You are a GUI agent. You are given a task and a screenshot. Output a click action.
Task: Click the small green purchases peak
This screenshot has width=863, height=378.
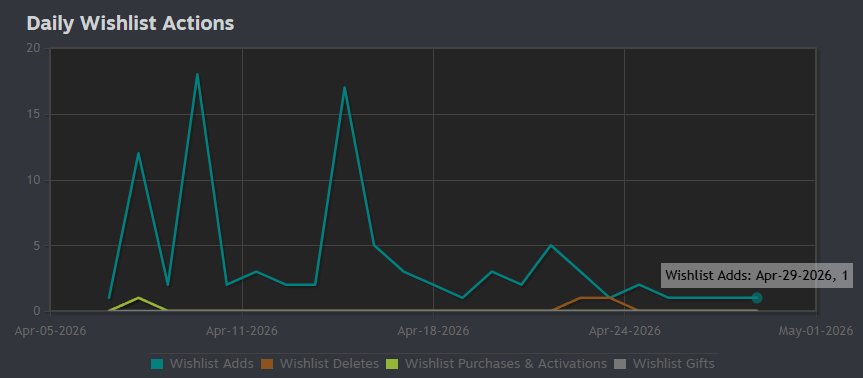(138, 298)
